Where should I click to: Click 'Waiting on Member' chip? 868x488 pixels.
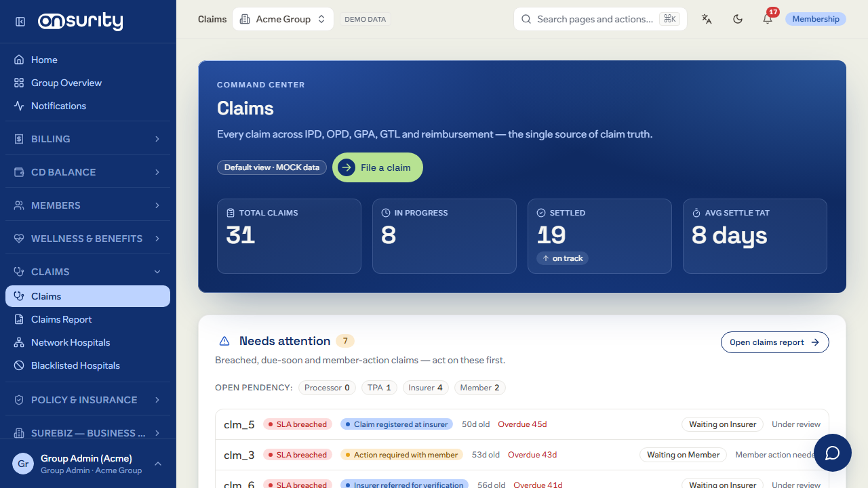tap(684, 455)
